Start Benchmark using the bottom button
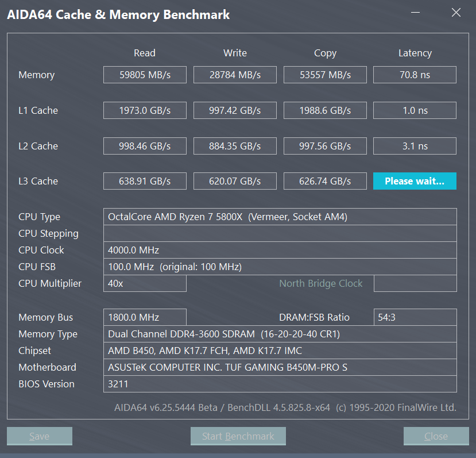Image resolution: width=476 pixels, height=458 pixels. point(238,436)
